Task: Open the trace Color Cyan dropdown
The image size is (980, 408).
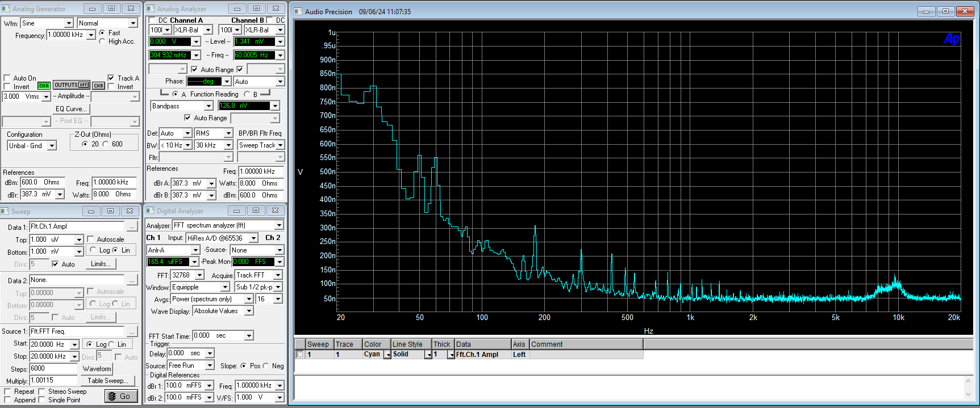Action: point(388,355)
